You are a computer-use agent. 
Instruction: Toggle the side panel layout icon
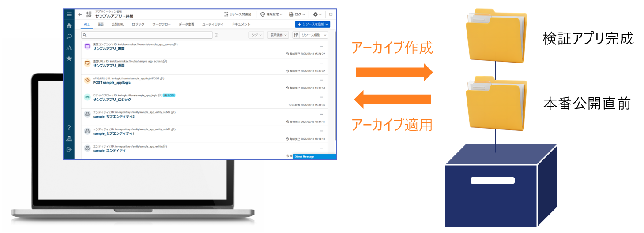coord(331,15)
